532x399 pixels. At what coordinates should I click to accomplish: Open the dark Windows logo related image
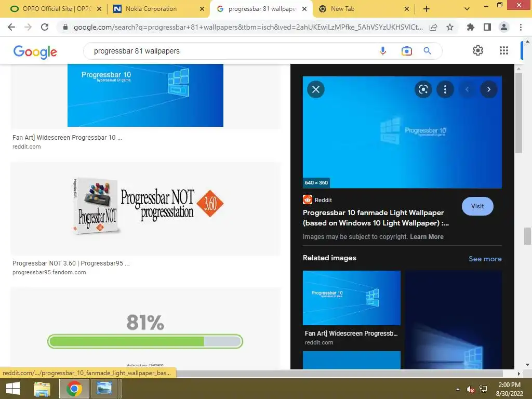click(453, 320)
